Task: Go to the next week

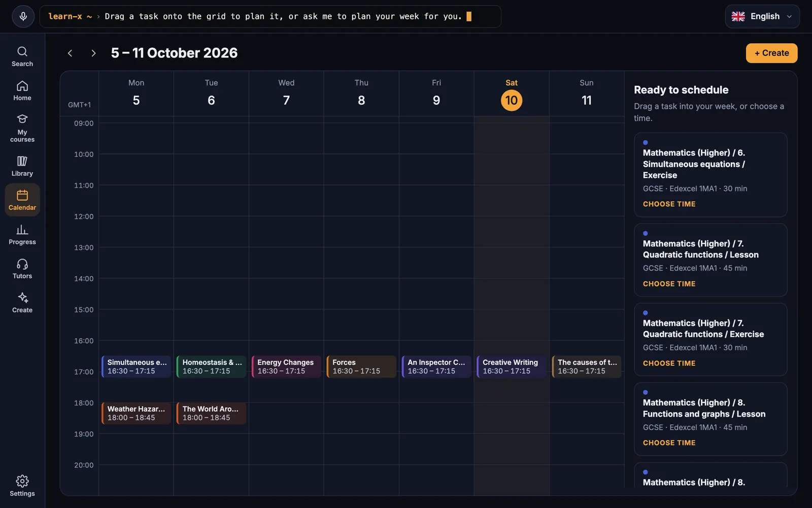Action: (93, 53)
